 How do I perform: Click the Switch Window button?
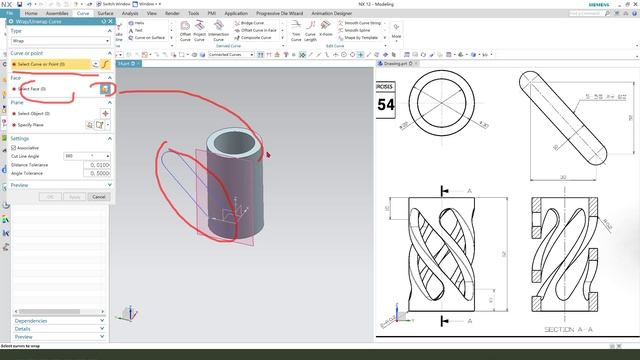(113, 4)
